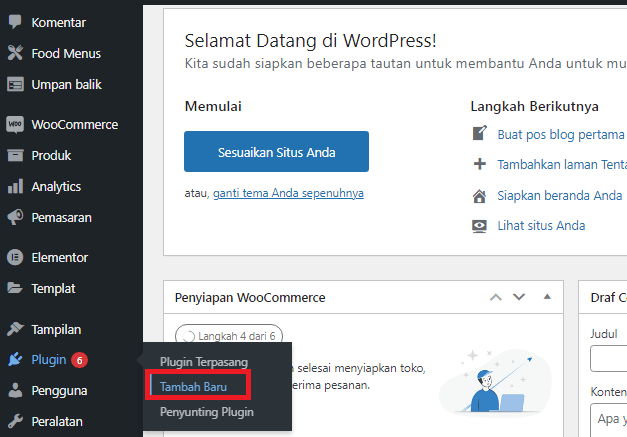627x437 pixels.
Task: Click the Umpan balik feedback icon
Action: pyautogui.click(x=15, y=84)
